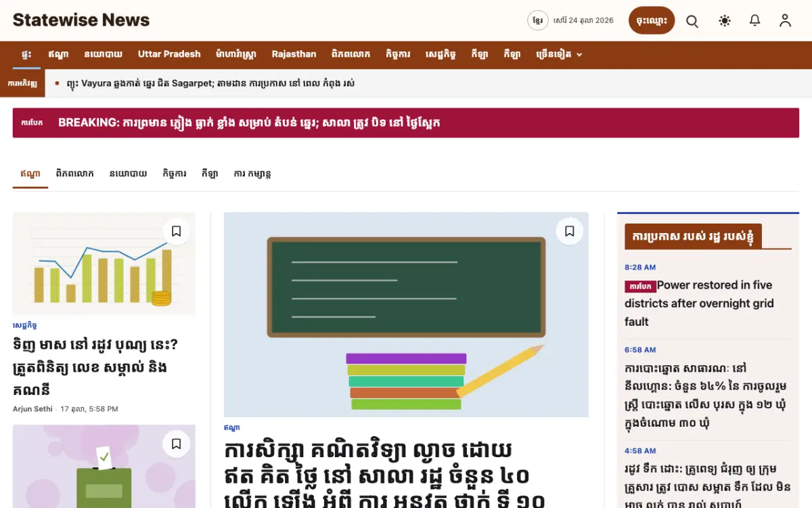Open the bar chart thumbnail image

(x=104, y=263)
